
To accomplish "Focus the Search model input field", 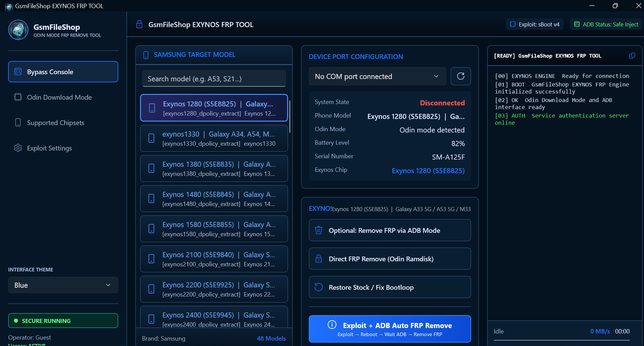I will pyautogui.click(x=214, y=79).
